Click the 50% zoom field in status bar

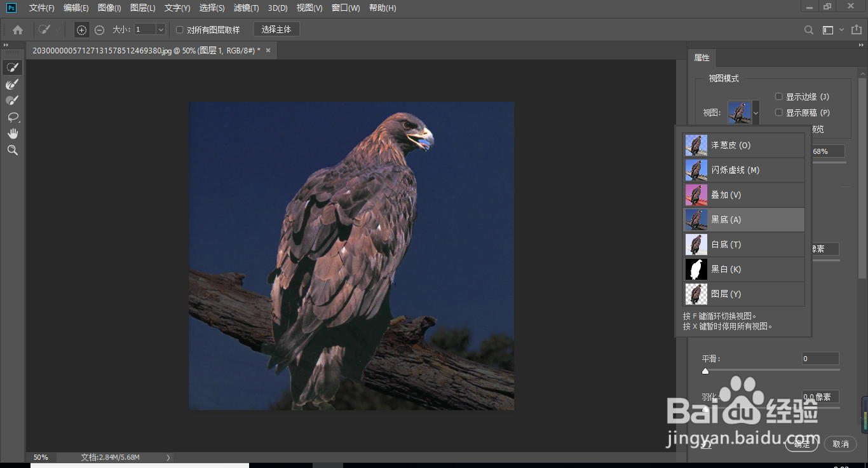41,457
